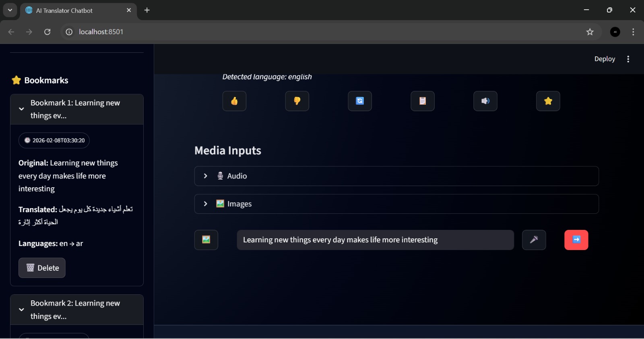Go back with browser back arrow
This screenshot has height=339, width=644.
[11, 32]
